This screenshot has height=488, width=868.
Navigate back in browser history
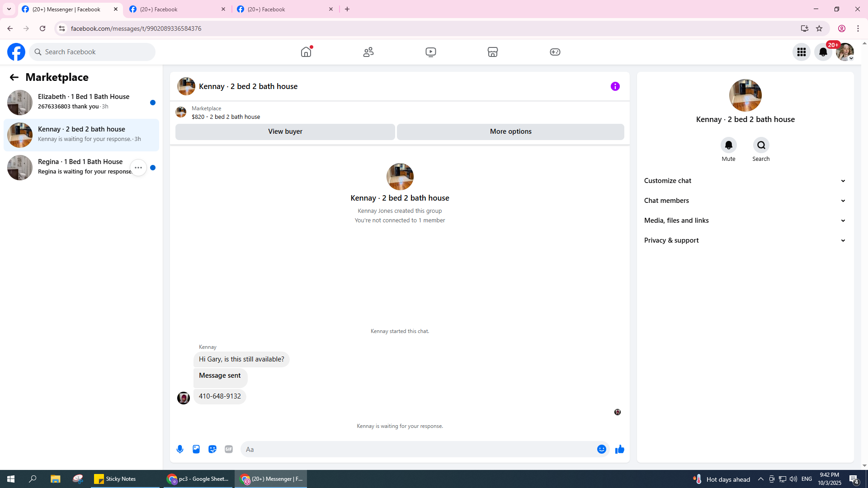[10, 28]
